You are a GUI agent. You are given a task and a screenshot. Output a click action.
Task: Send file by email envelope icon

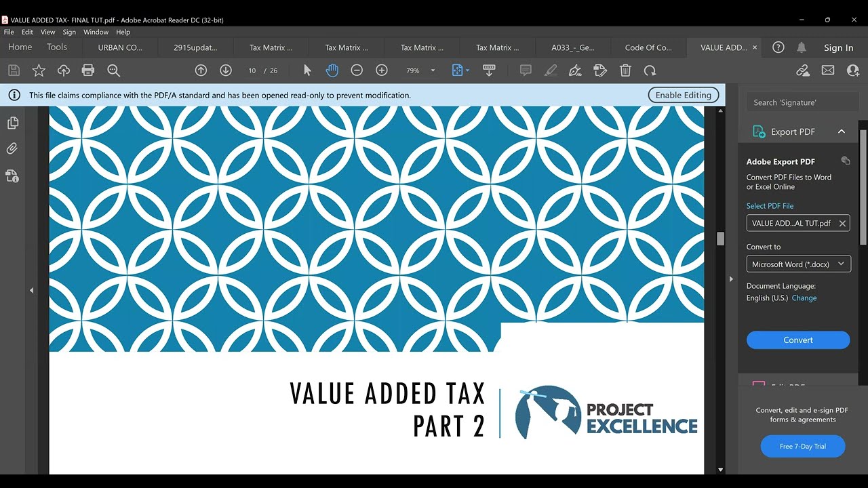[828, 70]
